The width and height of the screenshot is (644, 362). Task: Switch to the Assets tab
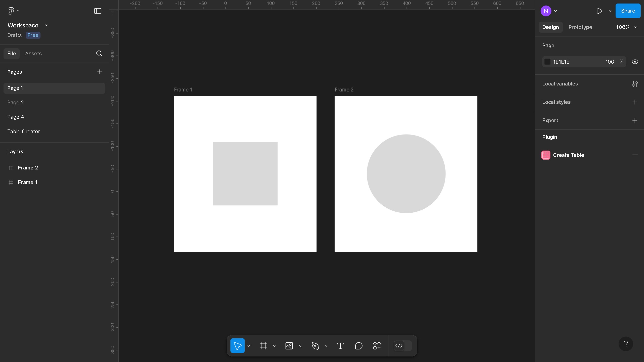[33, 54]
